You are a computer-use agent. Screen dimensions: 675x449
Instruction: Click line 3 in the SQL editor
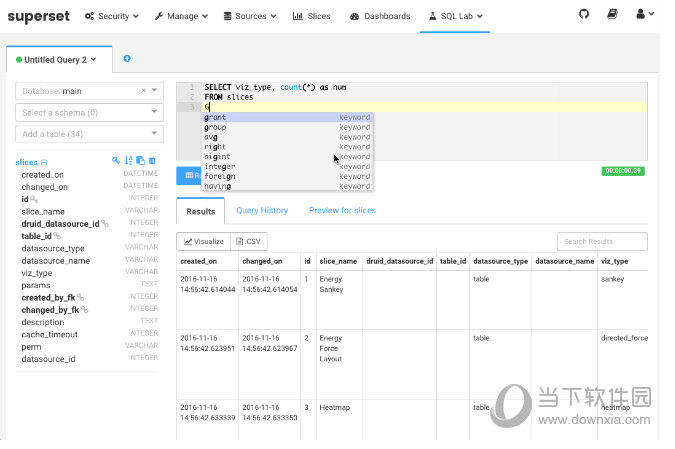(425, 107)
